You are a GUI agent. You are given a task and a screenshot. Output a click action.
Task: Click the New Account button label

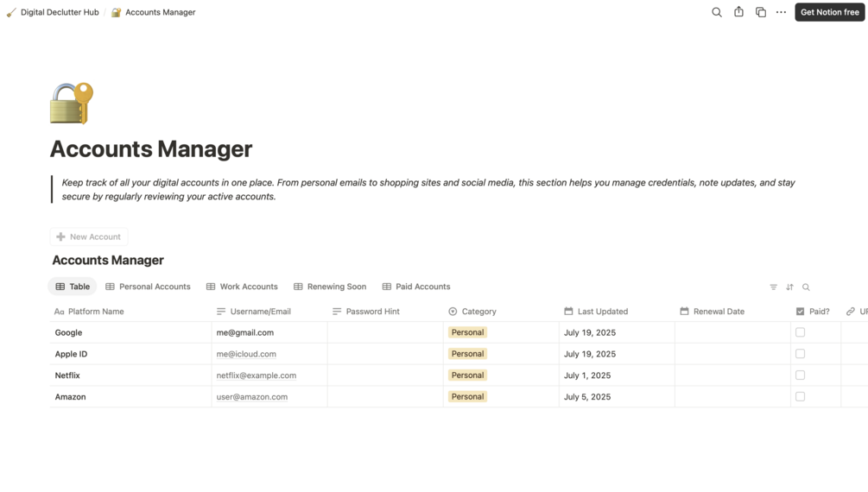click(x=95, y=237)
